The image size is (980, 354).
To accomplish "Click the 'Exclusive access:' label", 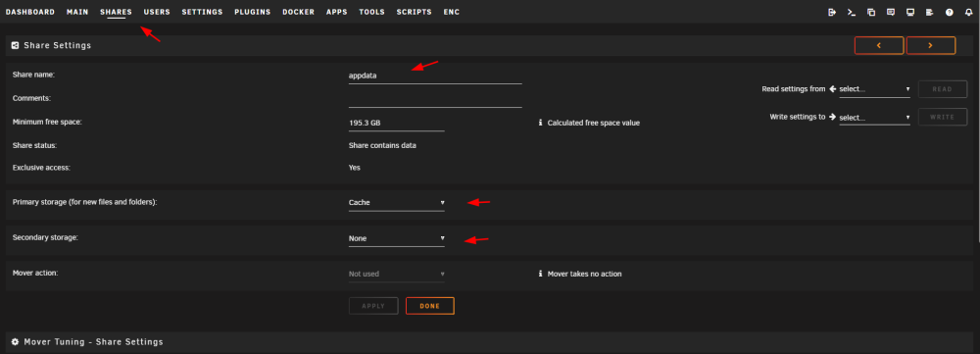I will pyautogui.click(x=41, y=168).
